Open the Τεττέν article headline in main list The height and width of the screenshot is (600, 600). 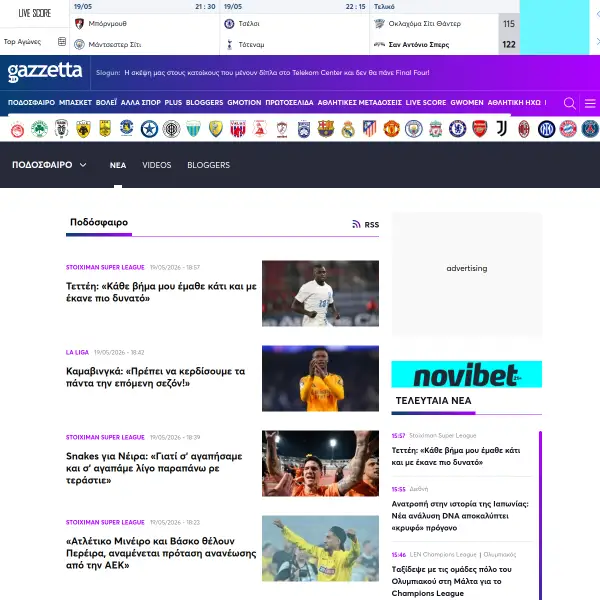(161, 292)
